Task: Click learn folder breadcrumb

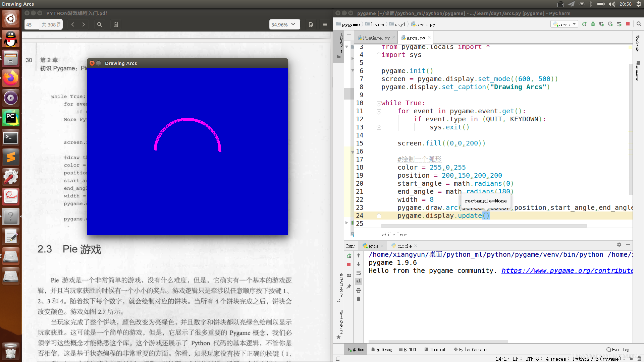Action: [375, 24]
